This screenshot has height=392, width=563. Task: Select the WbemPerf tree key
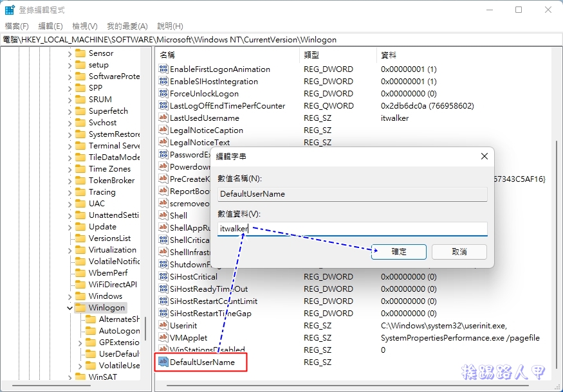tap(108, 273)
